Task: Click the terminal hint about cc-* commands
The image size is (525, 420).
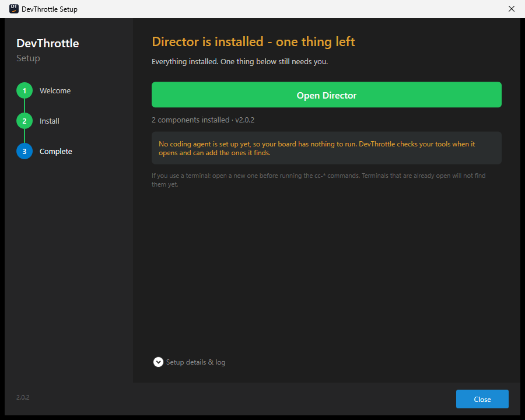Action: pyautogui.click(x=318, y=180)
